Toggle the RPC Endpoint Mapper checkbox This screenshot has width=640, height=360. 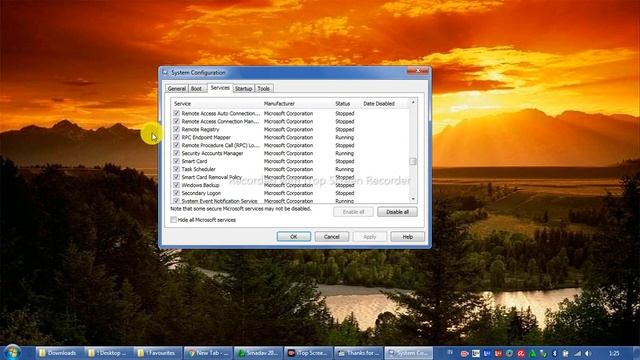176,137
